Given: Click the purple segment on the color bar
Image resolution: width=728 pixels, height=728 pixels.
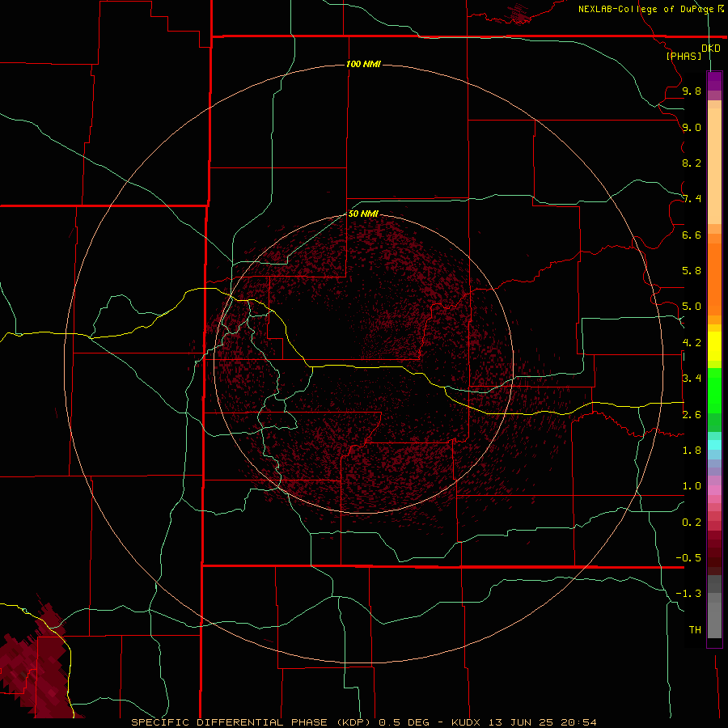Looking at the screenshot, I should [x=714, y=81].
